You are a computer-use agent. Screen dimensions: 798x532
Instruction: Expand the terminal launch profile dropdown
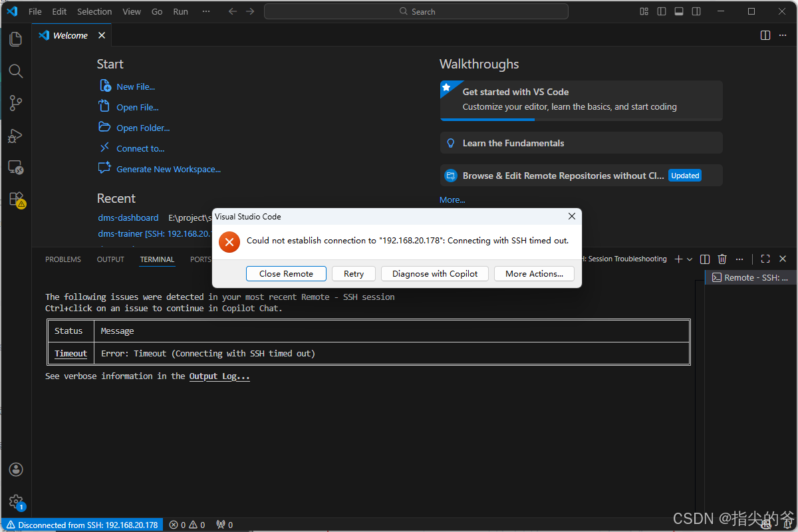pos(690,259)
